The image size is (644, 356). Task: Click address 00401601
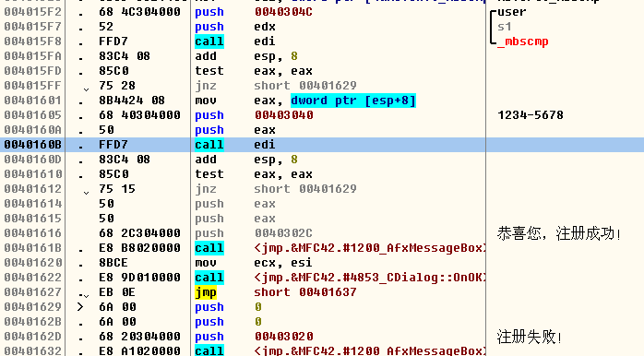32,101
